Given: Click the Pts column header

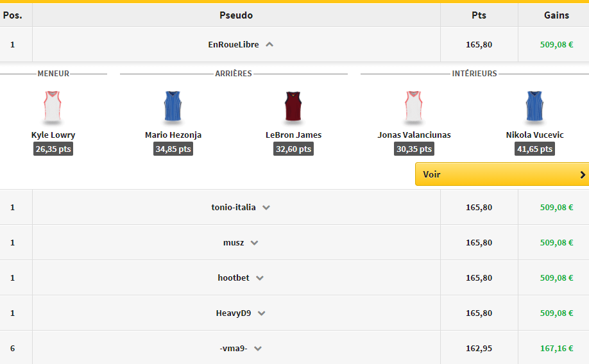Looking at the screenshot, I should pyautogui.click(x=479, y=15).
